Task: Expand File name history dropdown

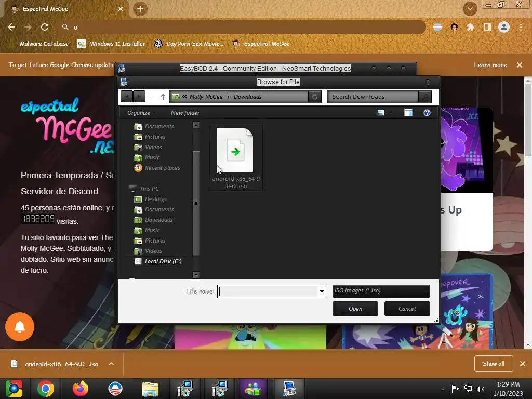Action: coord(321,291)
